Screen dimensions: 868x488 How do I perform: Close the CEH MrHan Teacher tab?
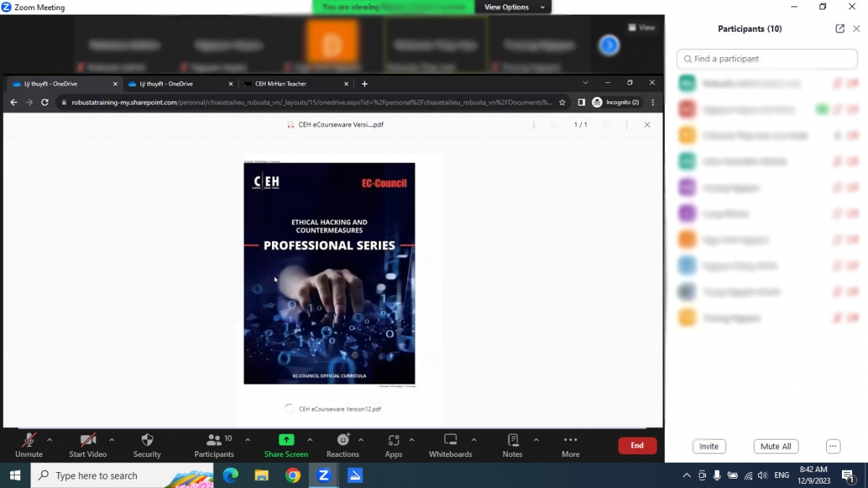346,84
